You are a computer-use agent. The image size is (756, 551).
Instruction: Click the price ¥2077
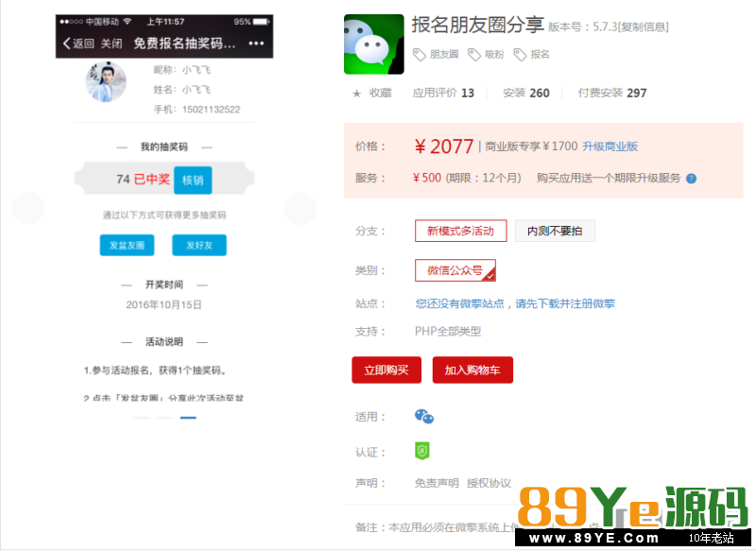(x=444, y=146)
